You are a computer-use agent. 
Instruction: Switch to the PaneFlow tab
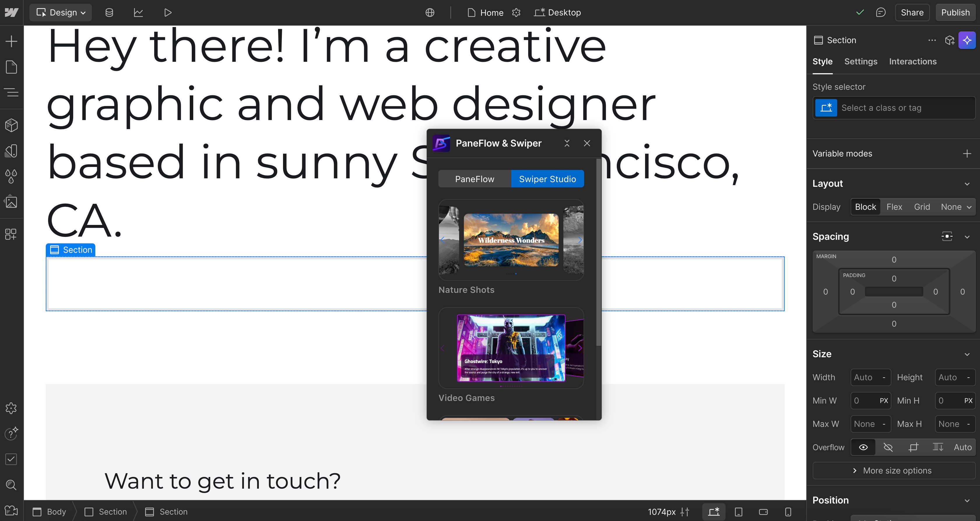coord(475,179)
